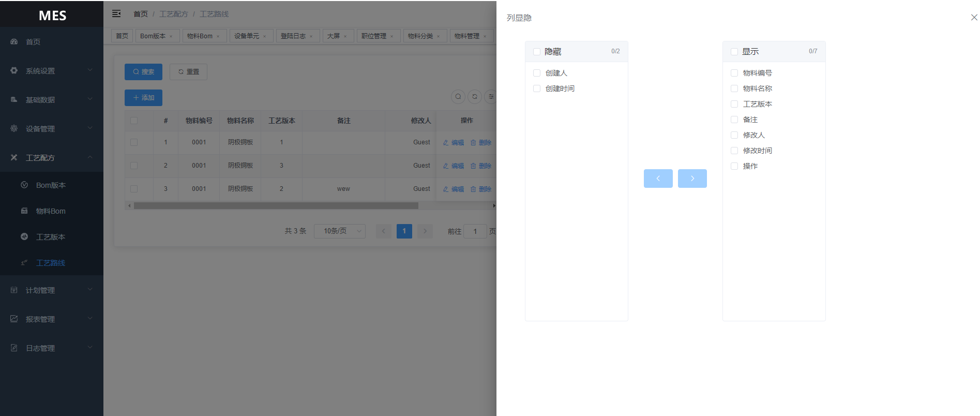Check the 修改时间 checkbox
Screen dimensions: 980x416
[x=734, y=151]
